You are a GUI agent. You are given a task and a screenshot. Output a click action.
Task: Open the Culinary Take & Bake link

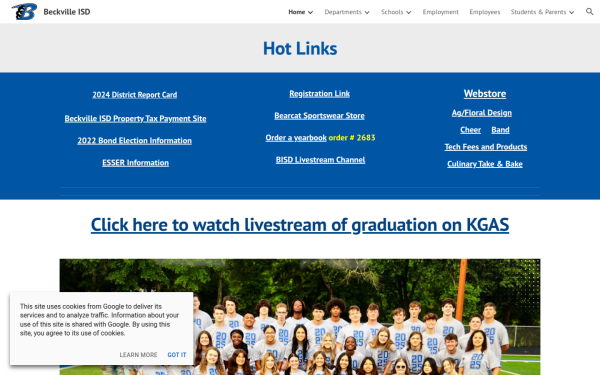(x=485, y=164)
